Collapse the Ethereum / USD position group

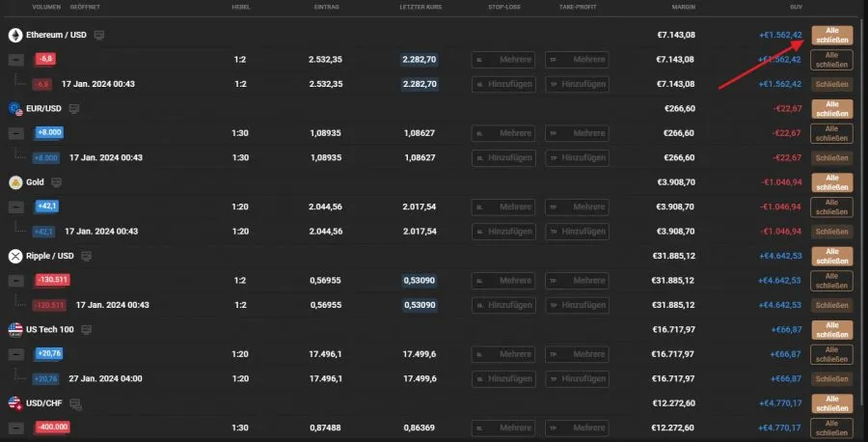[x=16, y=59]
